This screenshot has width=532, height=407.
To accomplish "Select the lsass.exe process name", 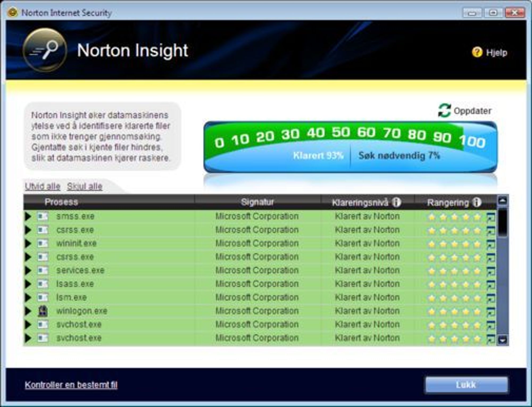I will point(75,284).
